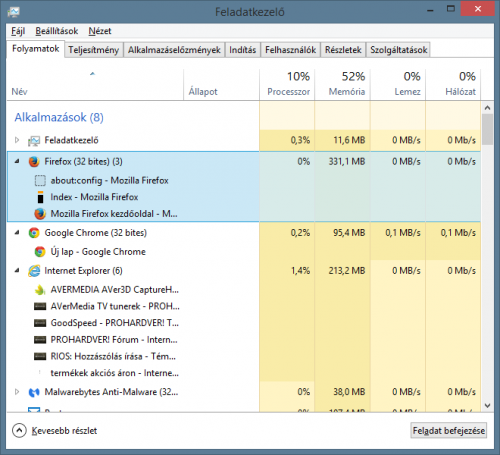Screen dimensions: 500x455
Task: Click the RIOS: Hozzászólás írása icon
Action: [40, 356]
